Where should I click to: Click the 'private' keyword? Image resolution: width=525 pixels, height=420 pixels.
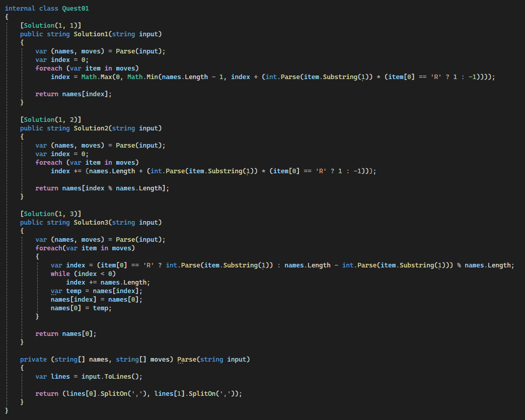pyautogui.click(x=34, y=360)
